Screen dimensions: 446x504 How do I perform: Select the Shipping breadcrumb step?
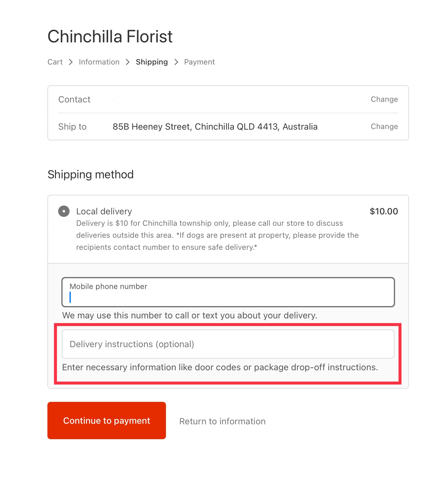(152, 62)
